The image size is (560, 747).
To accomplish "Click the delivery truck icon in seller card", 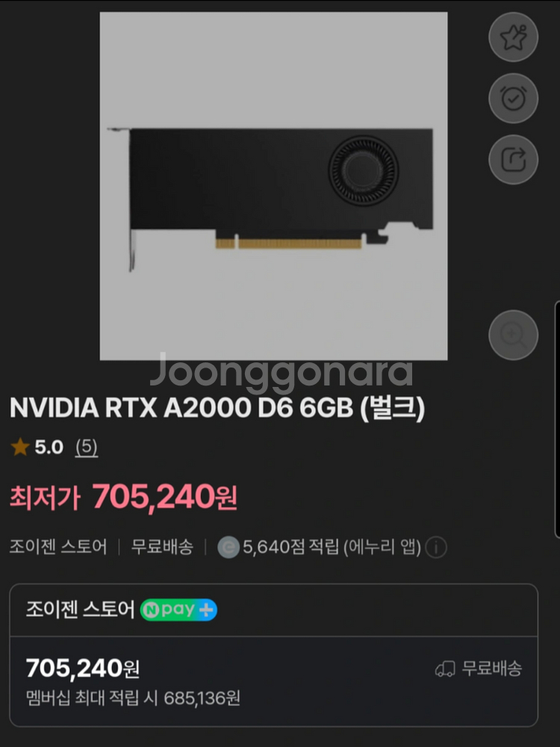I will point(445,669).
